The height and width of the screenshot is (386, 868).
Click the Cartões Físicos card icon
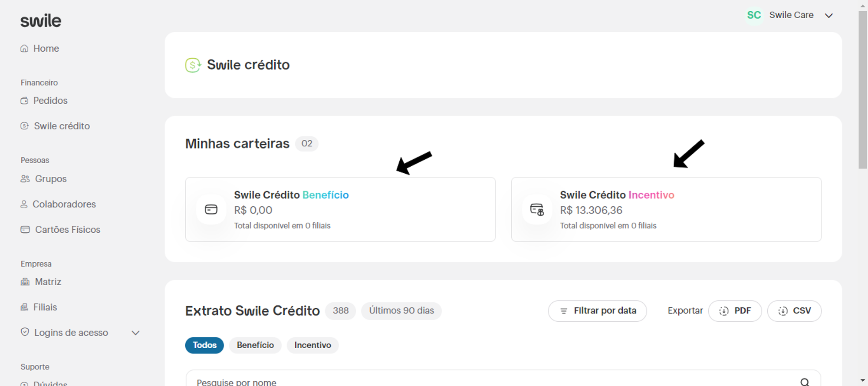click(x=25, y=230)
